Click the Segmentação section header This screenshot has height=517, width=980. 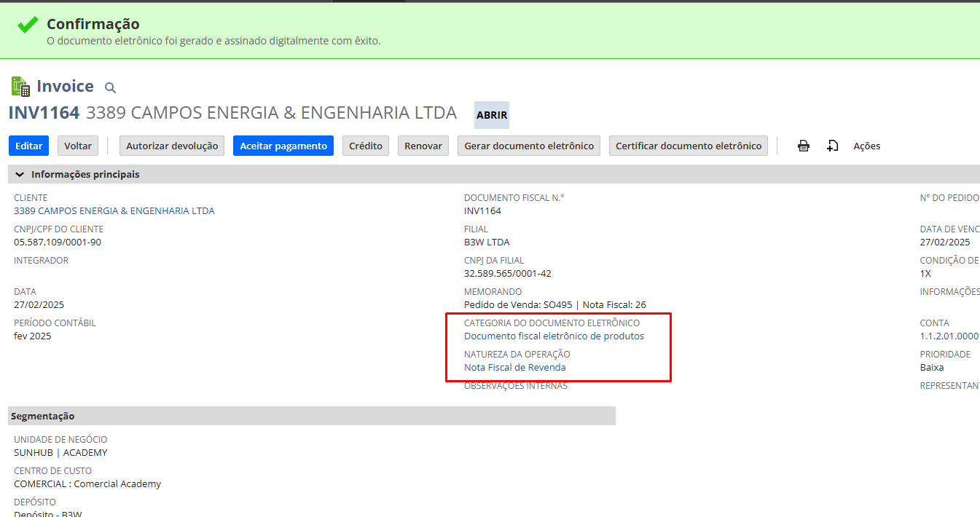tap(43, 416)
